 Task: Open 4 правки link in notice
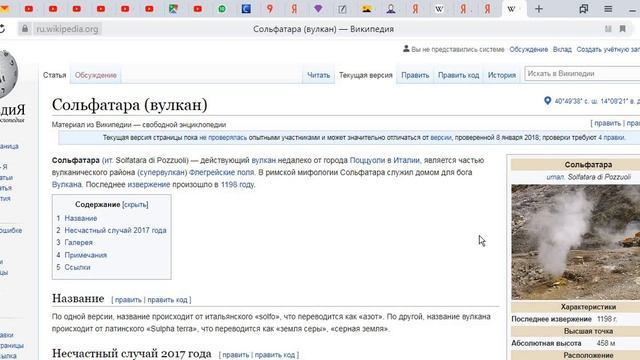(611, 138)
